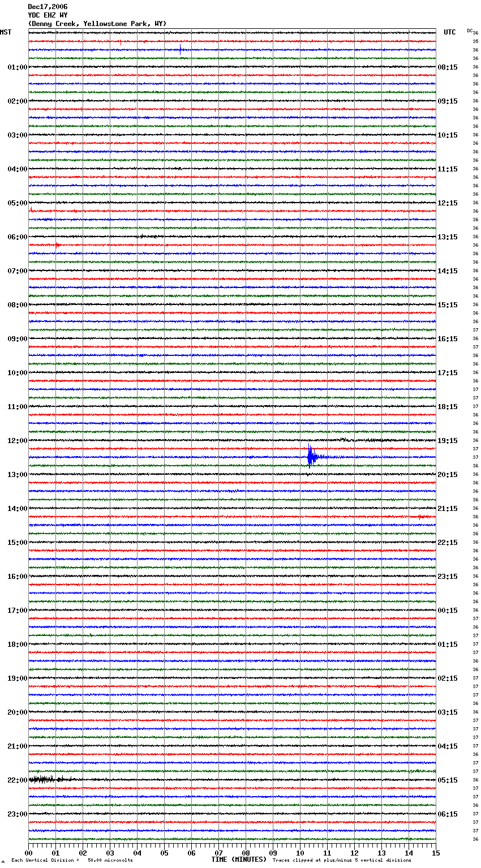Click the Dec17,2006 date header
Image resolution: width=481 pixels, height=868 pixels.
click(x=48, y=7)
